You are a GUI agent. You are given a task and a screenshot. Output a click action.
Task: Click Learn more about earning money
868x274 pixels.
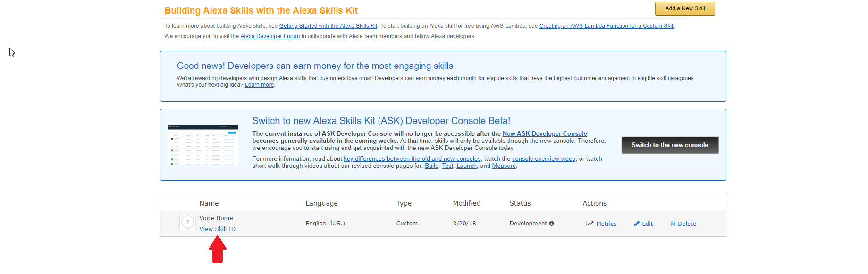click(x=259, y=85)
